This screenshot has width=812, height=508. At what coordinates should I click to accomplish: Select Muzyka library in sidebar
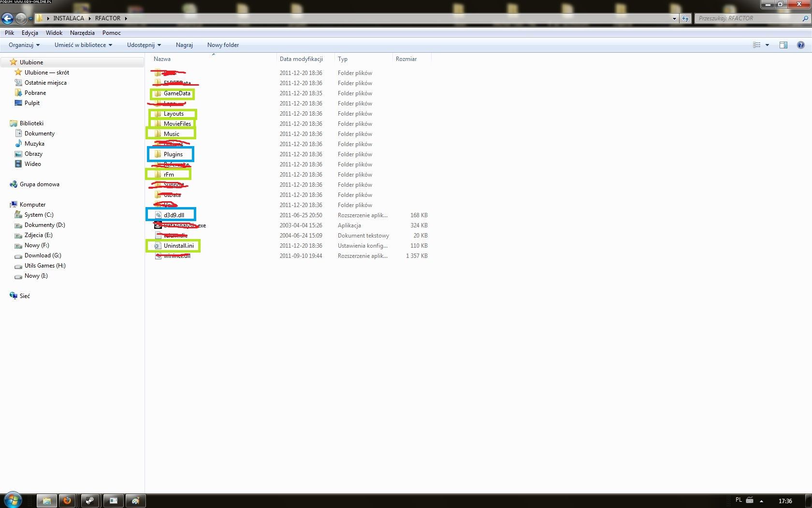coord(34,144)
